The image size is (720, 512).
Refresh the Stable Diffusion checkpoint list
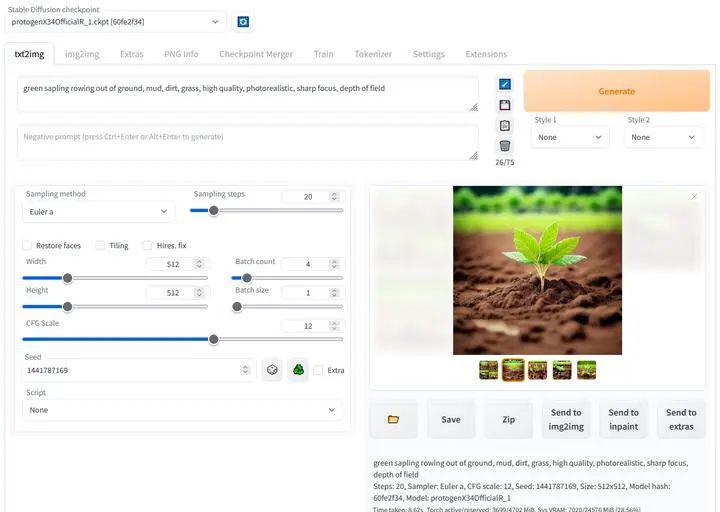[243, 22]
